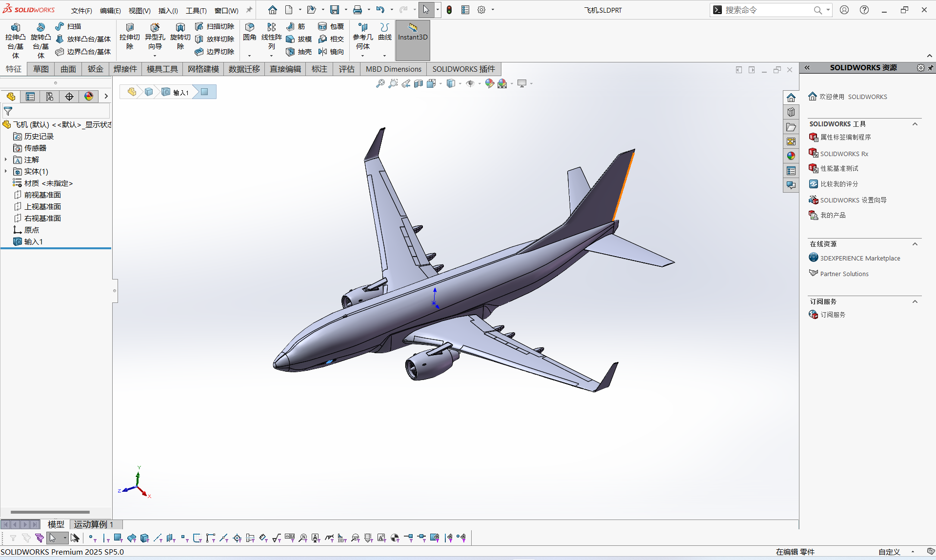The width and height of the screenshot is (936, 560).
Task: Open the Edit Appearance color ball in view toolbar
Action: tap(489, 83)
